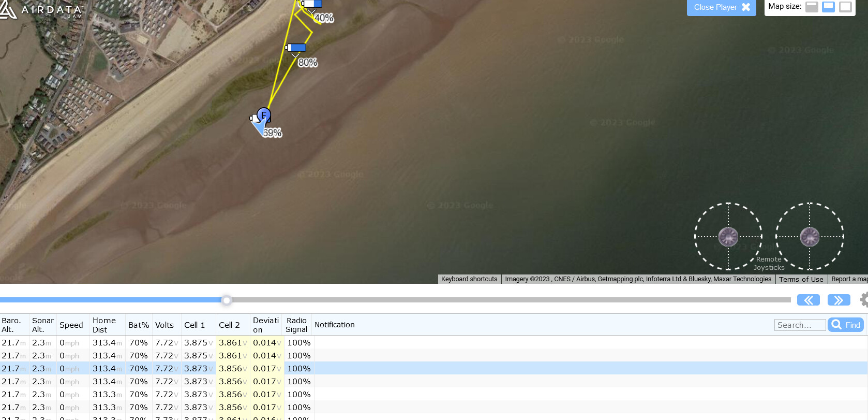Select the small map size option

(812, 7)
